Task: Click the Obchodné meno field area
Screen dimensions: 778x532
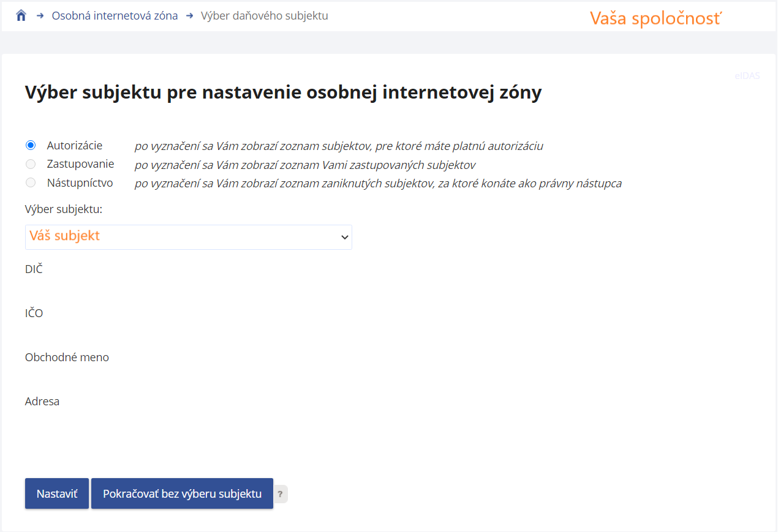Action: [67, 357]
